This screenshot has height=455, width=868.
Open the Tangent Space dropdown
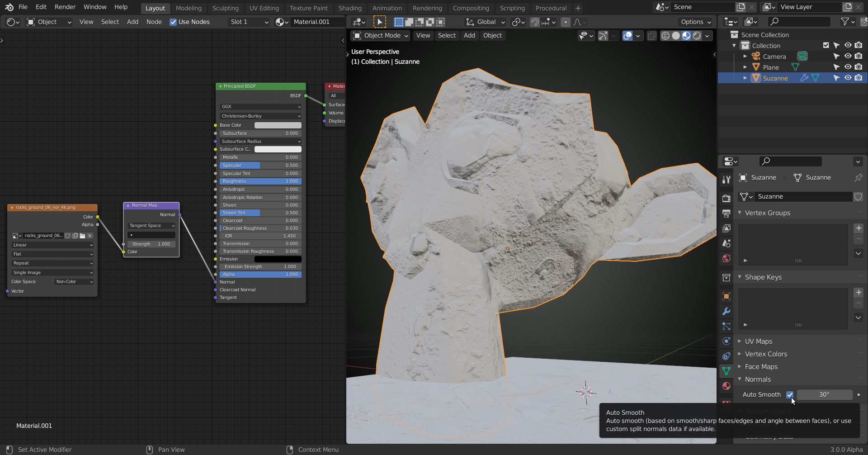click(x=151, y=225)
